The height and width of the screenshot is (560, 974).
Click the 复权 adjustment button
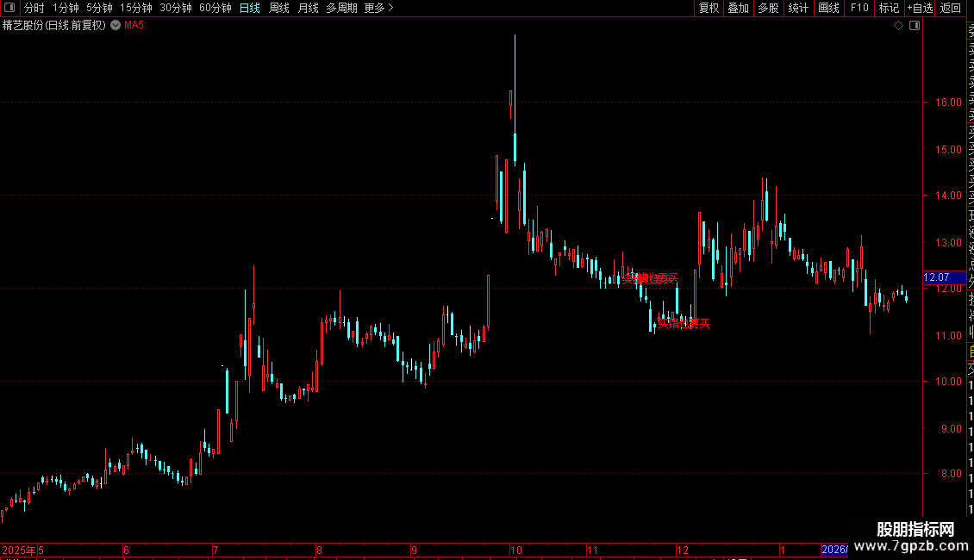709,8
